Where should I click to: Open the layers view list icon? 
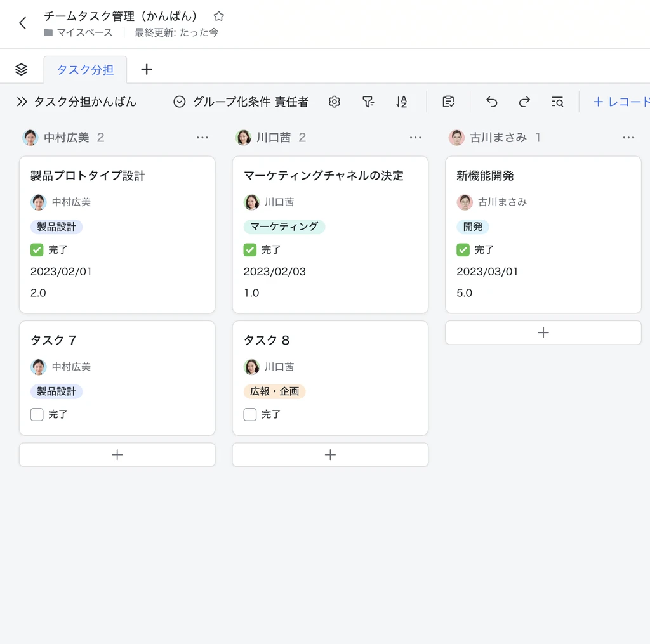[x=22, y=69]
